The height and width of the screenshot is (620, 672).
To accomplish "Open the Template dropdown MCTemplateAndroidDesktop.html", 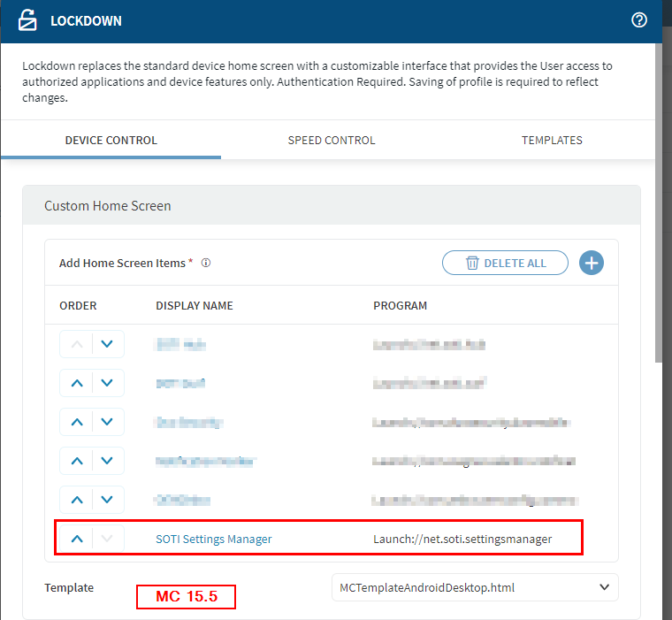I will (x=475, y=586).
